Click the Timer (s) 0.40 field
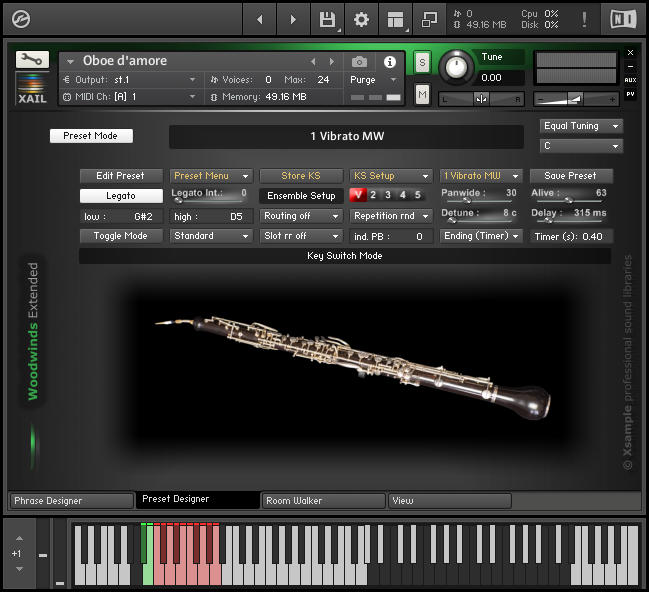The height and width of the screenshot is (592, 649). tap(571, 236)
